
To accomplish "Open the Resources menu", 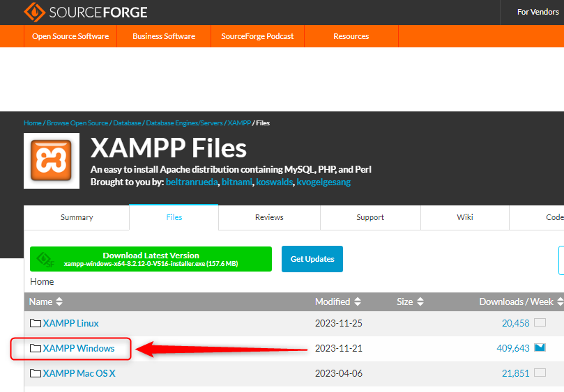I will 351,36.
